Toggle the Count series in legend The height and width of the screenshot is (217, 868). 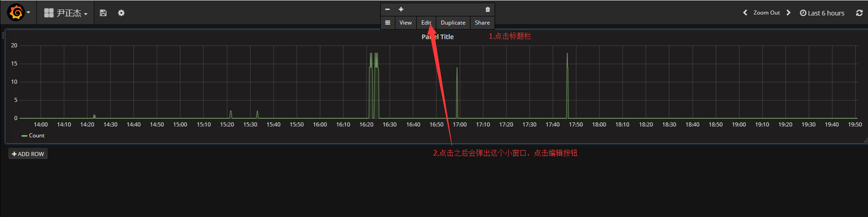coord(36,136)
